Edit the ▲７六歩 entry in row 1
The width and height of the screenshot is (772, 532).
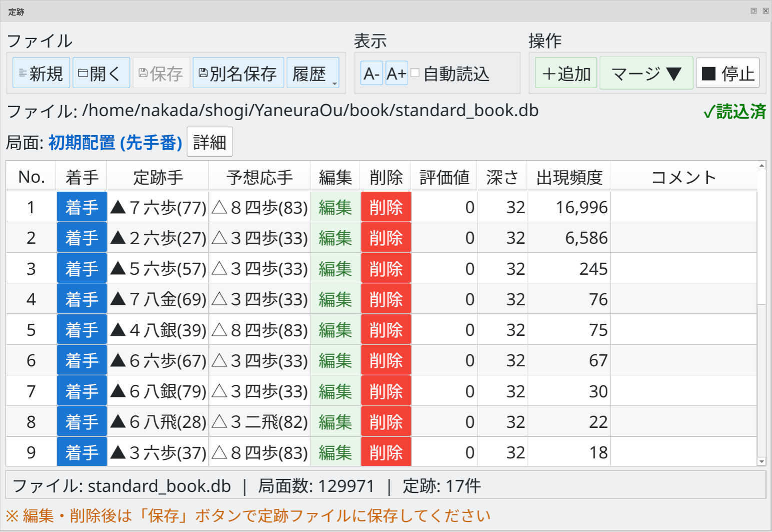click(335, 207)
